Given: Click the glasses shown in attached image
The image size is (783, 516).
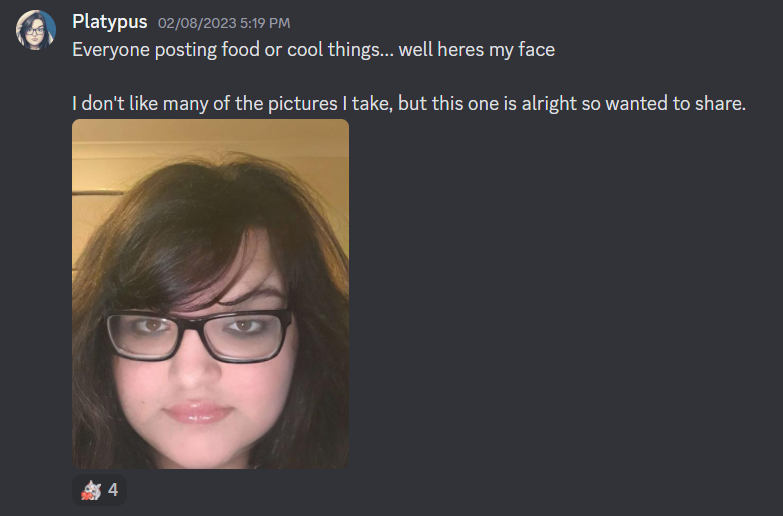Looking at the screenshot, I should pos(198,335).
